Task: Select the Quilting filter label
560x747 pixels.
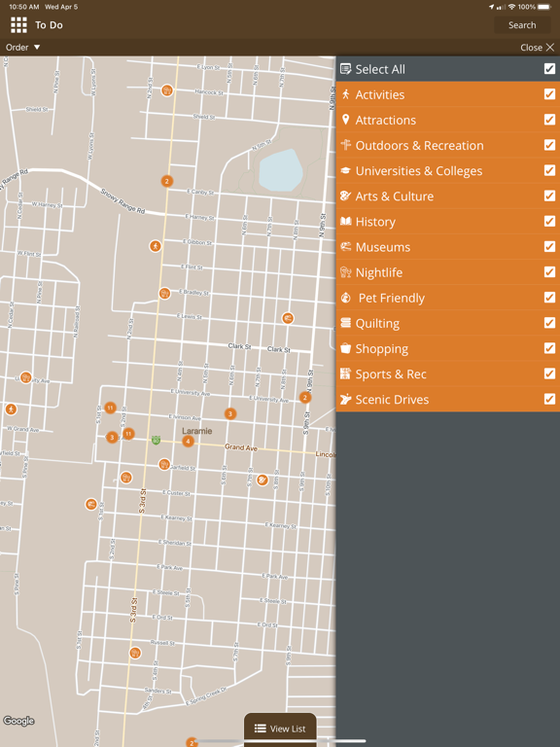Action: [x=377, y=324]
